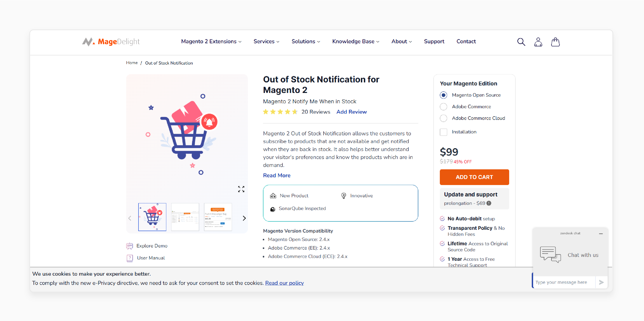Open the Contact page

point(466,42)
